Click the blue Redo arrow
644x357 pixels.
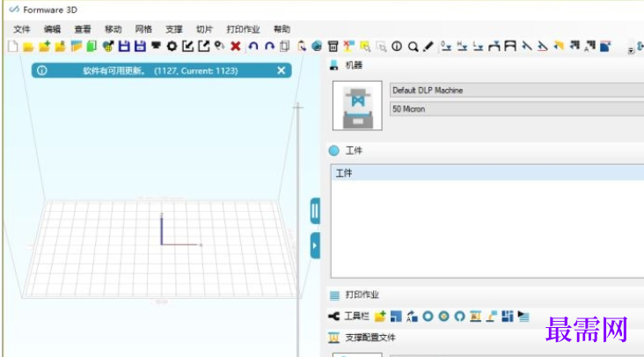pyautogui.click(x=269, y=47)
